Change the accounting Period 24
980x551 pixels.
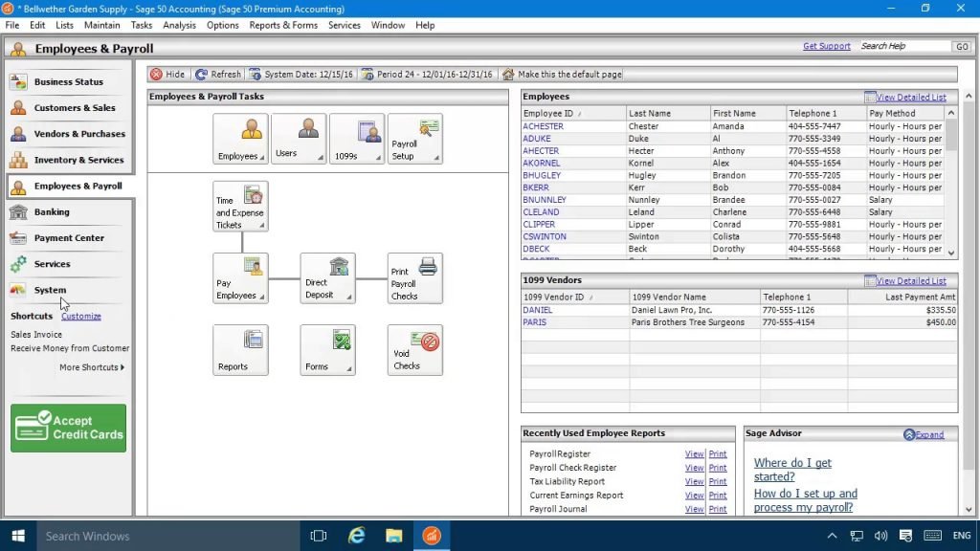click(x=427, y=75)
